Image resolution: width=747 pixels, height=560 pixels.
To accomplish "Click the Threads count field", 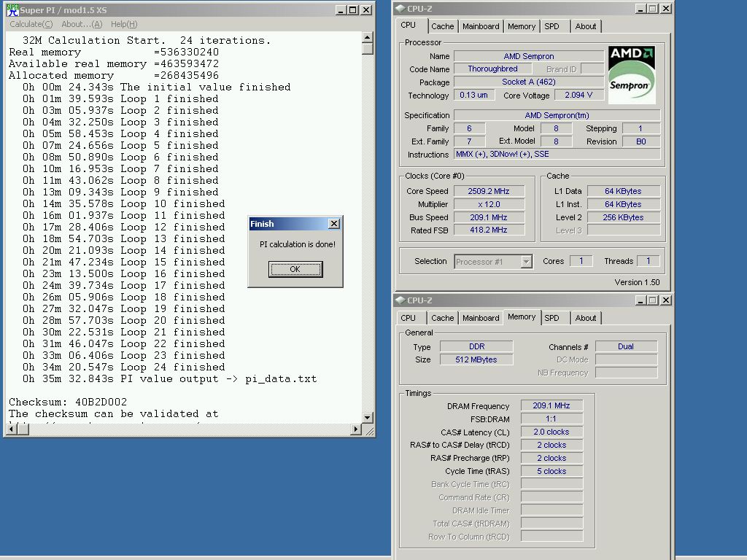I will 648,261.
